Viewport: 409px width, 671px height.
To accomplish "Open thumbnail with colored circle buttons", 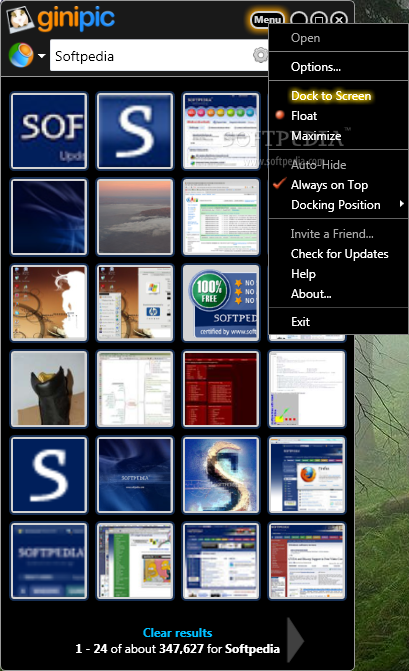I will tap(221, 131).
